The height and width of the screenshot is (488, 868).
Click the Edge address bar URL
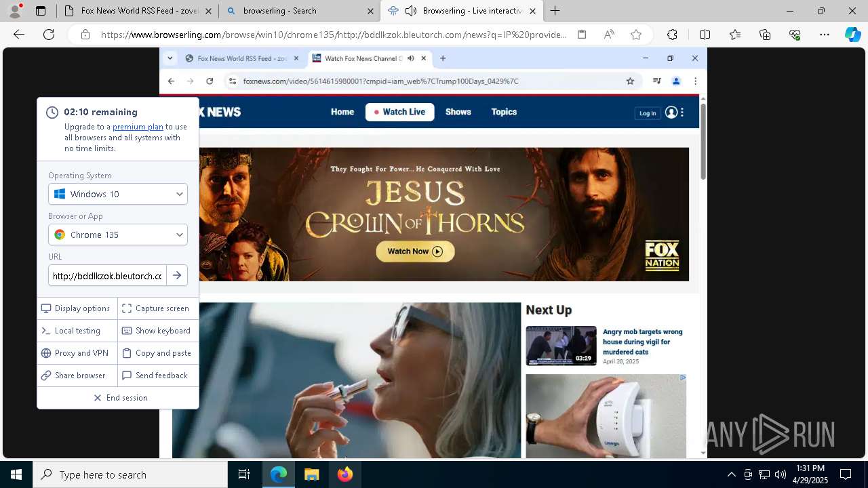coord(334,35)
